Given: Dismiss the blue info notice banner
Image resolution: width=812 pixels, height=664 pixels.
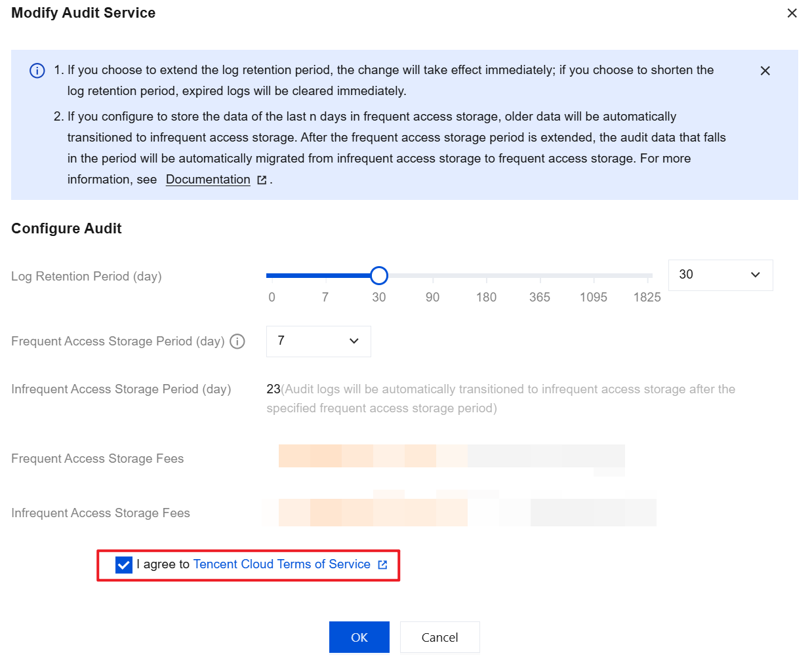Looking at the screenshot, I should pyautogui.click(x=765, y=71).
